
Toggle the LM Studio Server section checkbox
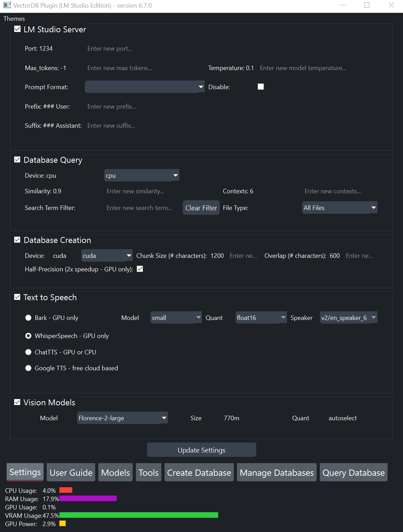point(17,29)
